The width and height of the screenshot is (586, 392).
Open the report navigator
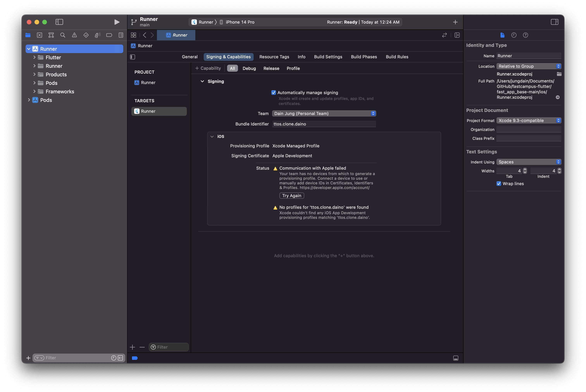[x=121, y=35]
